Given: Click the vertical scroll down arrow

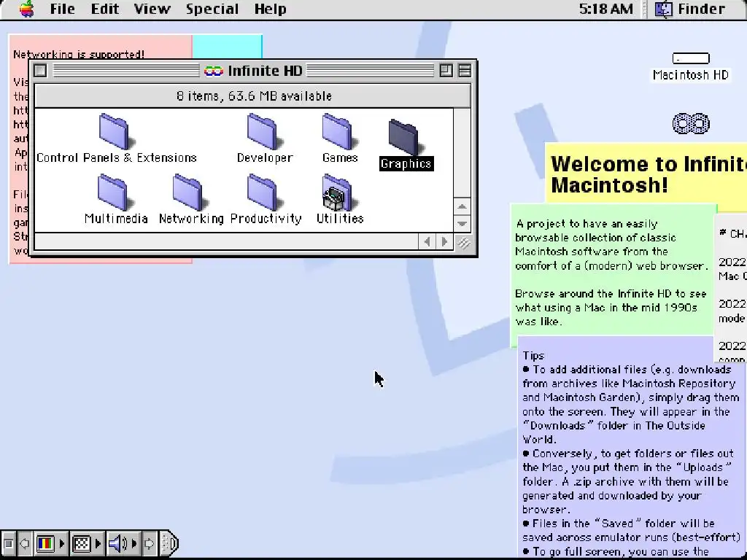Looking at the screenshot, I should pyautogui.click(x=462, y=224).
